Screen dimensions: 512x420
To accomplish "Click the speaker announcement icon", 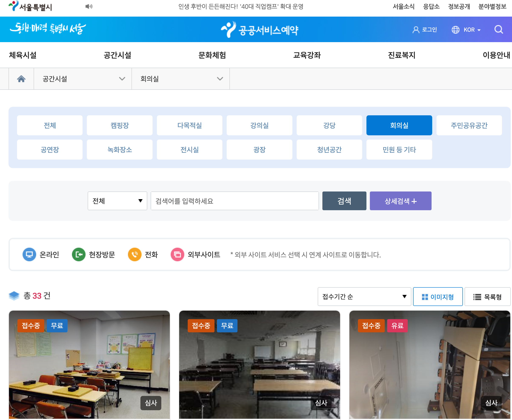I will 89,7.
